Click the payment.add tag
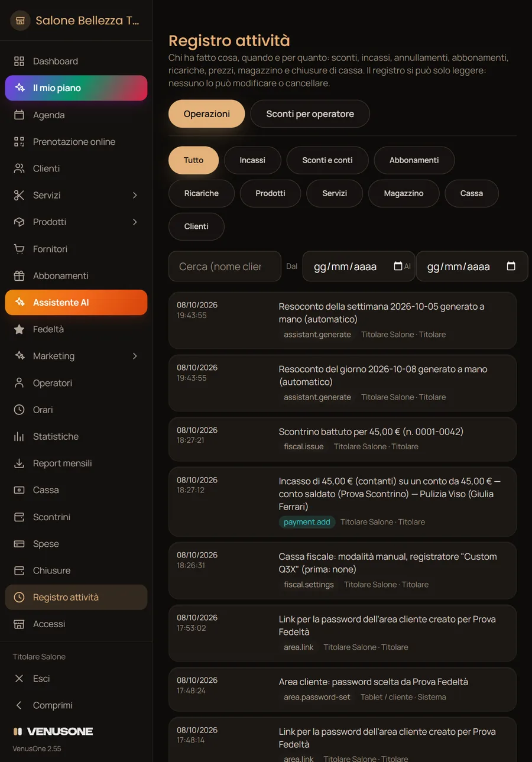This screenshot has height=762, width=532. pos(307,522)
